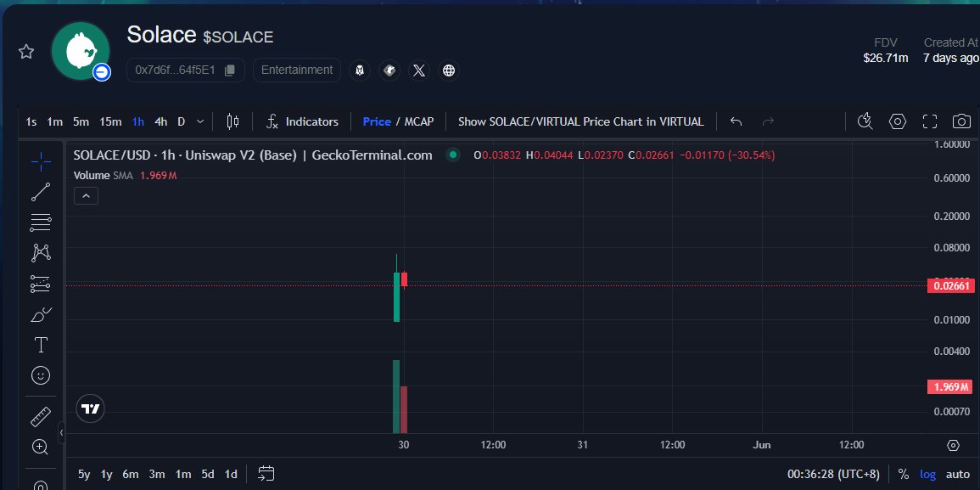Select the 1h interval
This screenshot has height=490, width=980.
point(138,121)
